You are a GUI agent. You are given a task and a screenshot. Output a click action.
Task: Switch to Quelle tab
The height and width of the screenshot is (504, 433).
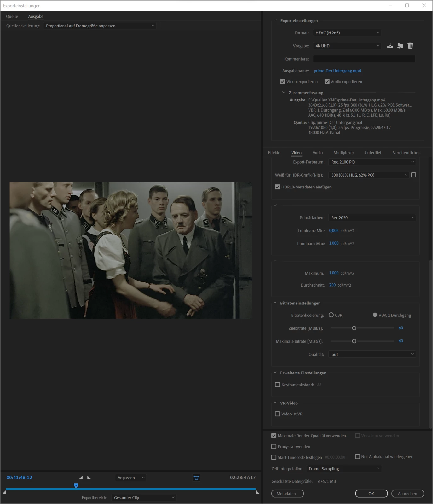[12, 16]
